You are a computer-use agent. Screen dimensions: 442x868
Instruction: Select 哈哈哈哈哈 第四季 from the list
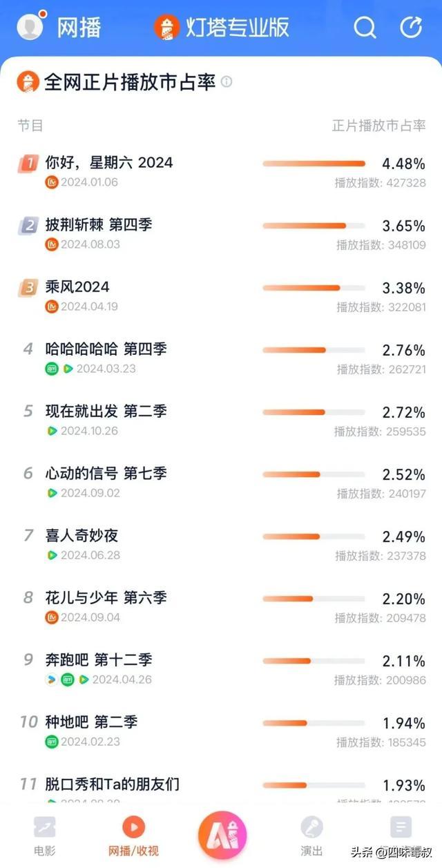pyautogui.click(x=106, y=349)
